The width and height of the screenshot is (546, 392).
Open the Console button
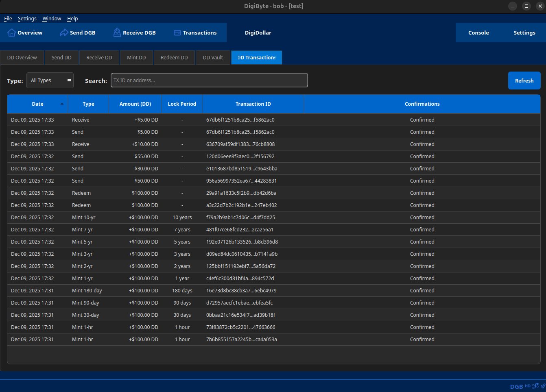coord(478,33)
